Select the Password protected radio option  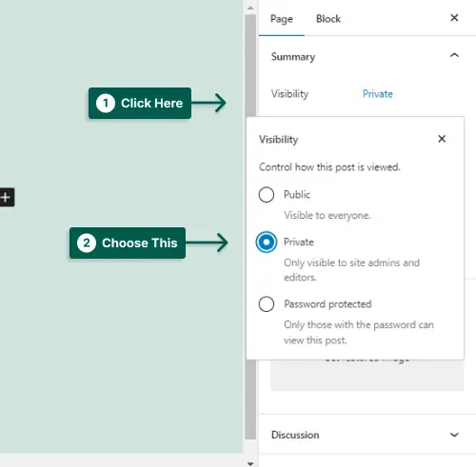[x=267, y=304]
